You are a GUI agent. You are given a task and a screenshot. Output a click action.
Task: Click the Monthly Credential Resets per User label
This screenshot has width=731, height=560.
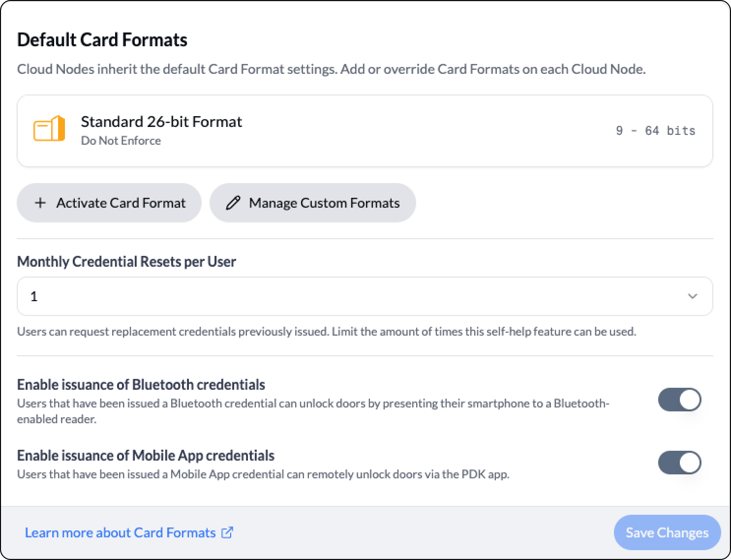coord(126,261)
